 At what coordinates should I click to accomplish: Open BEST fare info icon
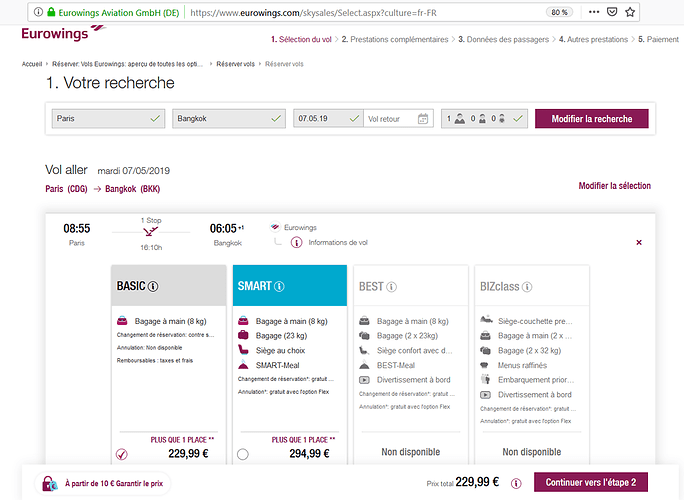coord(391,287)
